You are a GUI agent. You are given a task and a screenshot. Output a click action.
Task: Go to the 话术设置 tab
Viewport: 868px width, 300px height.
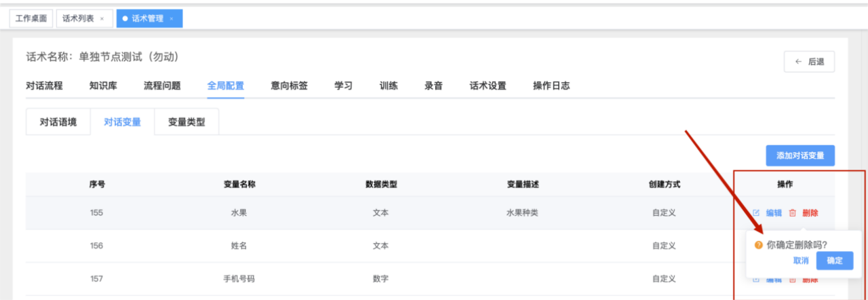click(488, 86)
